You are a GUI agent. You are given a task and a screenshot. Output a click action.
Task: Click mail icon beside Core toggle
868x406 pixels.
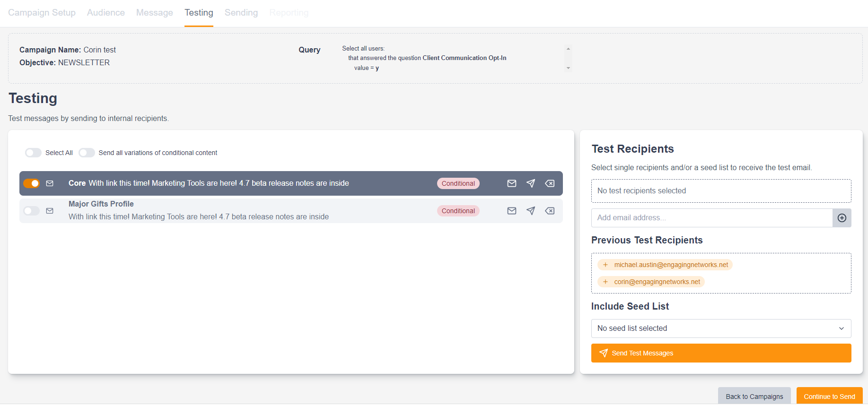pos(50,183)
